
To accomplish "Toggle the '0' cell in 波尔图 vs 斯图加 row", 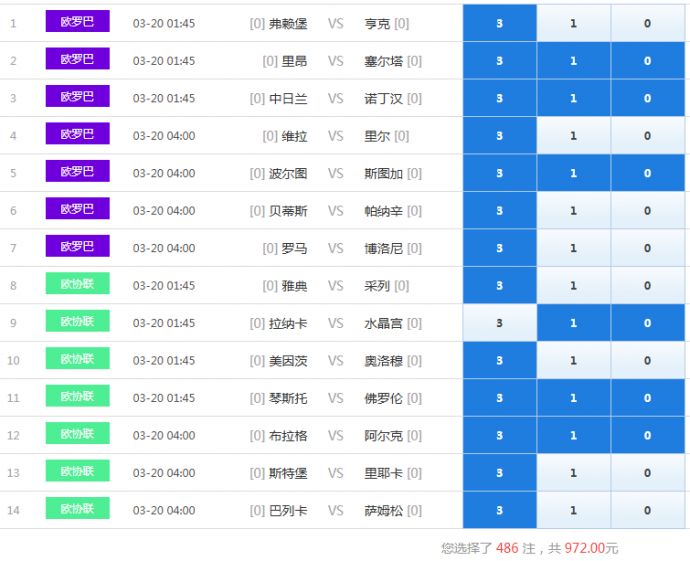I will point(647,173).
